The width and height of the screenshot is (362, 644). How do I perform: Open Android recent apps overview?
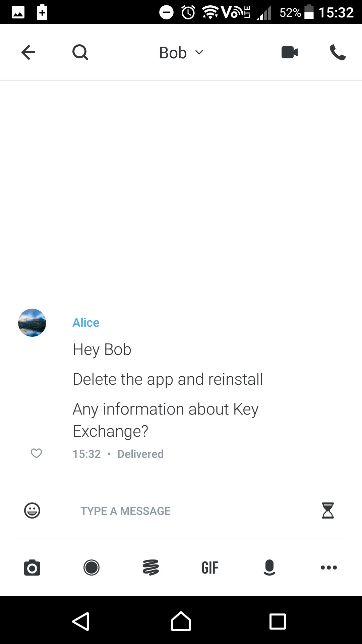(x=278, y=622)
